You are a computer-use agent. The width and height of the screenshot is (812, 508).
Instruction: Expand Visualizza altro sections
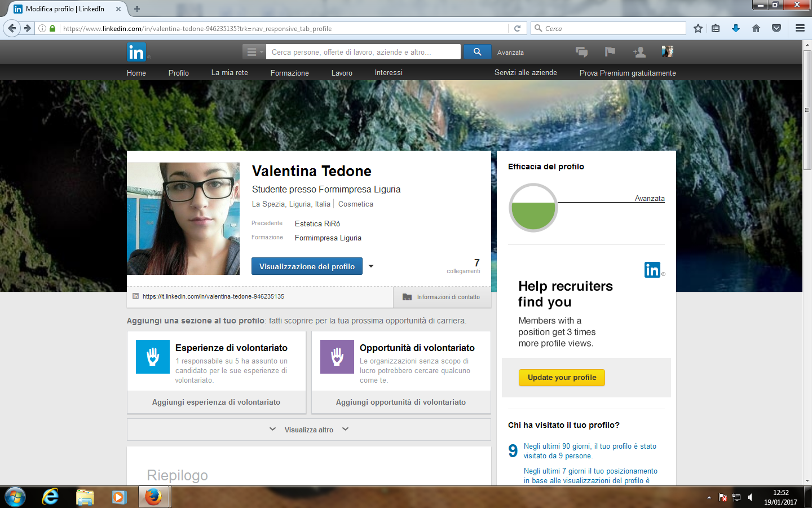(x=309, y=430)
